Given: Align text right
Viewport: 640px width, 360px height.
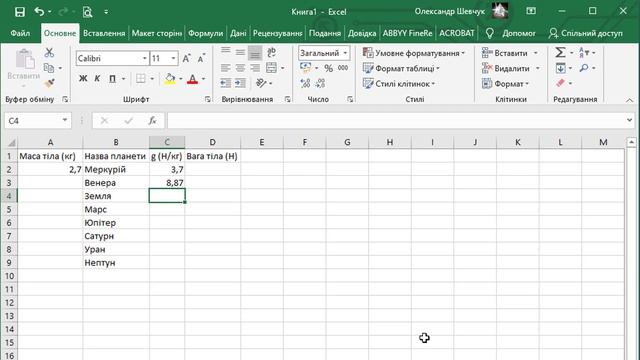Looking at the screenshot, I should pyautogui.click(x=255, y=68).
